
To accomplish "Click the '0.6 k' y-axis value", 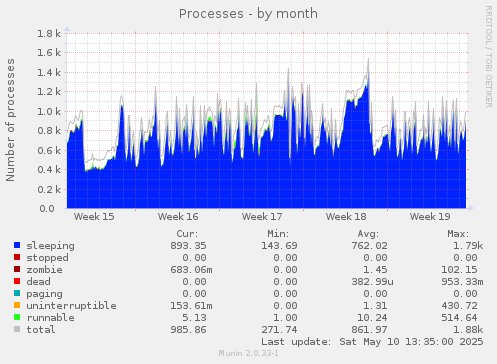I will click(x=49, y=150).
